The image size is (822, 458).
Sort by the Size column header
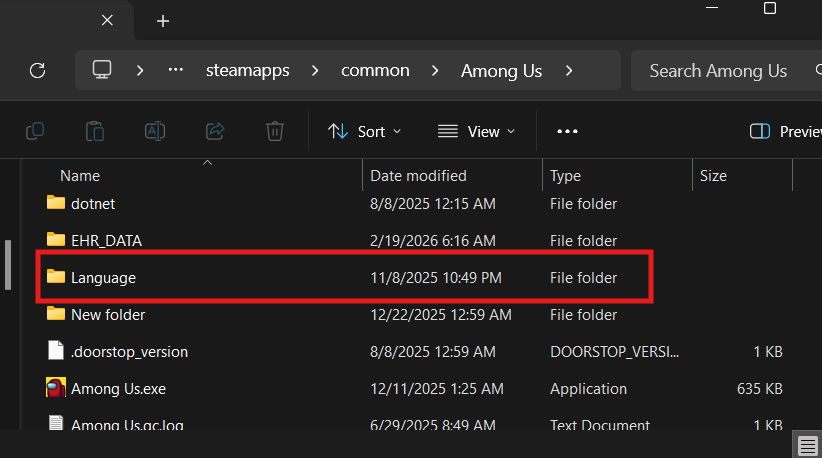coord(713,176)
